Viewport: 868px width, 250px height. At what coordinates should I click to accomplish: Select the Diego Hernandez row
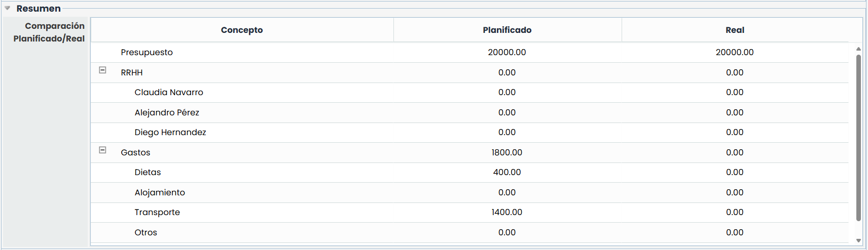pyautogui.click(x=170, y=133)
